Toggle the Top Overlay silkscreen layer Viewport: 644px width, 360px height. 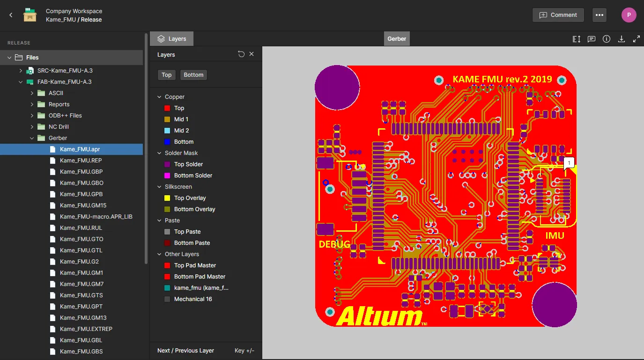click(167, 198)
